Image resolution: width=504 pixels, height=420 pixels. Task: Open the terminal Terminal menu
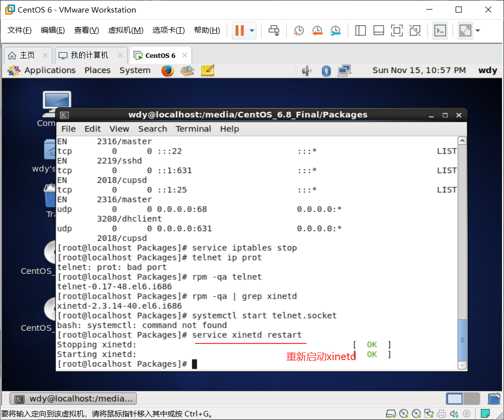(x=193, y=129)
